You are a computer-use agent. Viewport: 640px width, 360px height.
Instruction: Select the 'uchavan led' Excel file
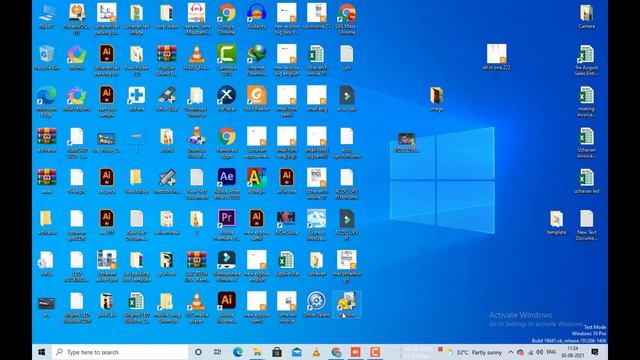pos(587,181)
